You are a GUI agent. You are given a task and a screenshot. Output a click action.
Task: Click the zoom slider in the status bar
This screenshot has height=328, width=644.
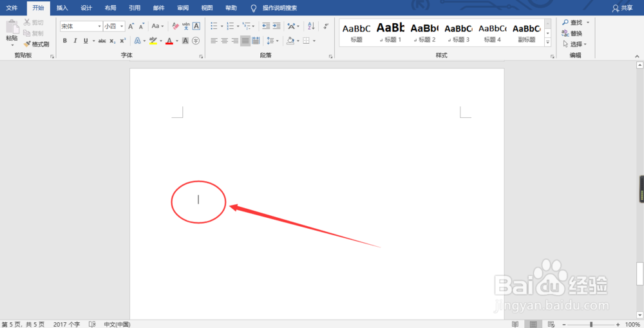point(591,324)
